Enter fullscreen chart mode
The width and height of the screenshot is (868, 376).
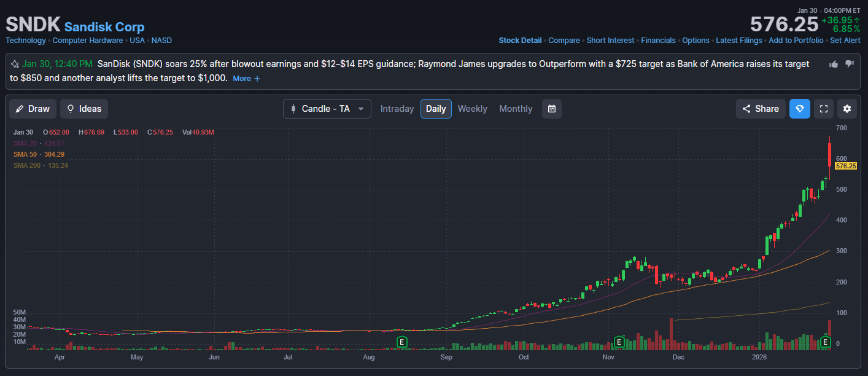tap(824, 109)
